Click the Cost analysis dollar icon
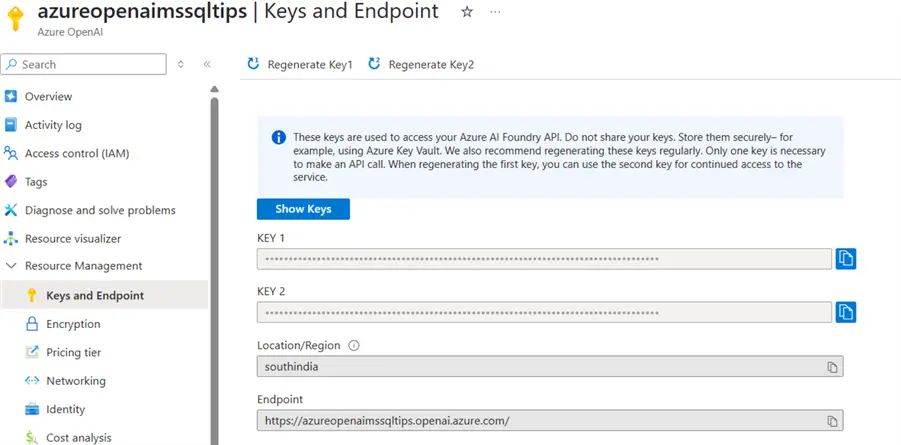 point(32,438)
